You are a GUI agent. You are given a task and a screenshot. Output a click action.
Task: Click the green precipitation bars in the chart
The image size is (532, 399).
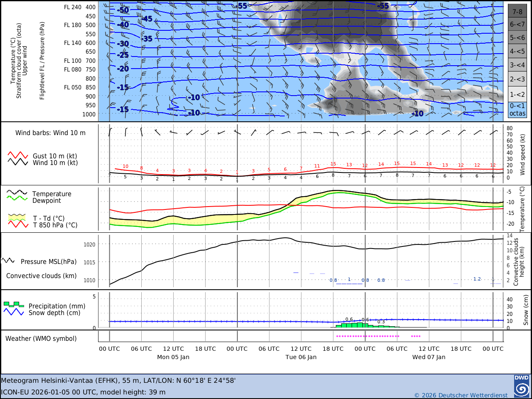[367, 325]
